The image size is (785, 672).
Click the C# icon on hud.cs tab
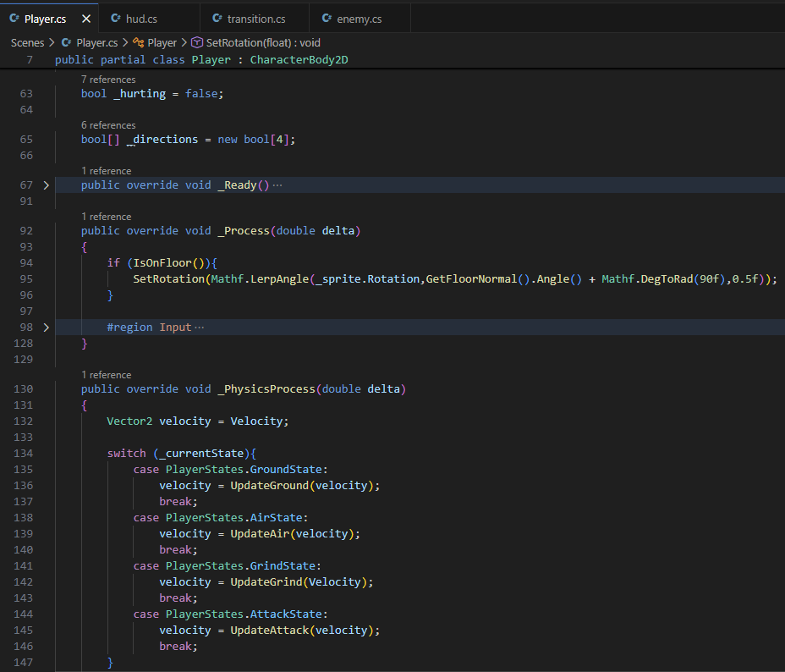point(116,18)
